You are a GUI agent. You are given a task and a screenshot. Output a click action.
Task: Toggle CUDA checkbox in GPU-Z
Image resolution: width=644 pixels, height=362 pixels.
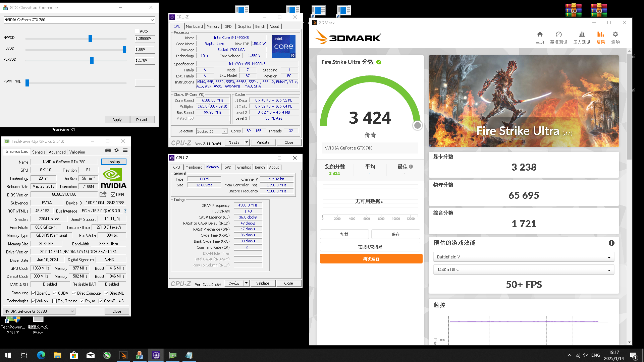55,293
